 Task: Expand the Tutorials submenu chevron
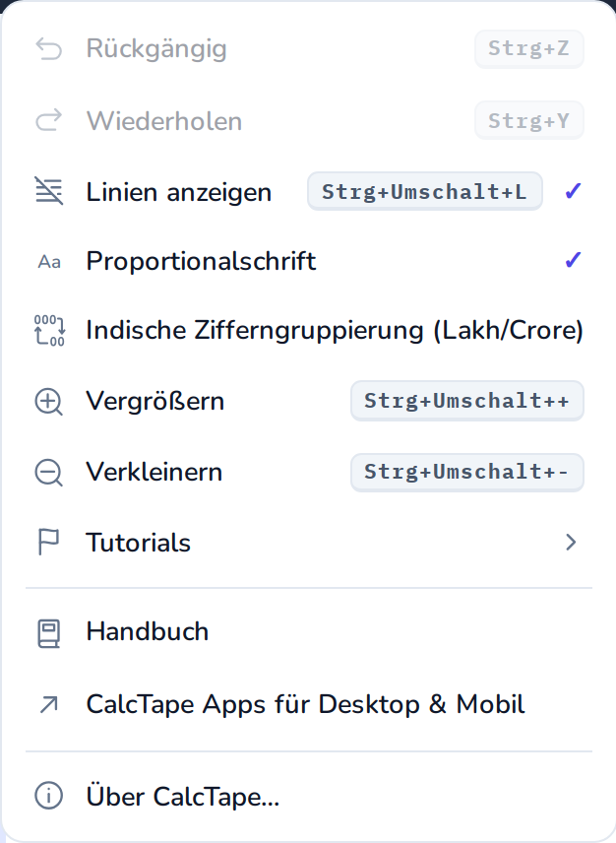[x=571, y=542]
